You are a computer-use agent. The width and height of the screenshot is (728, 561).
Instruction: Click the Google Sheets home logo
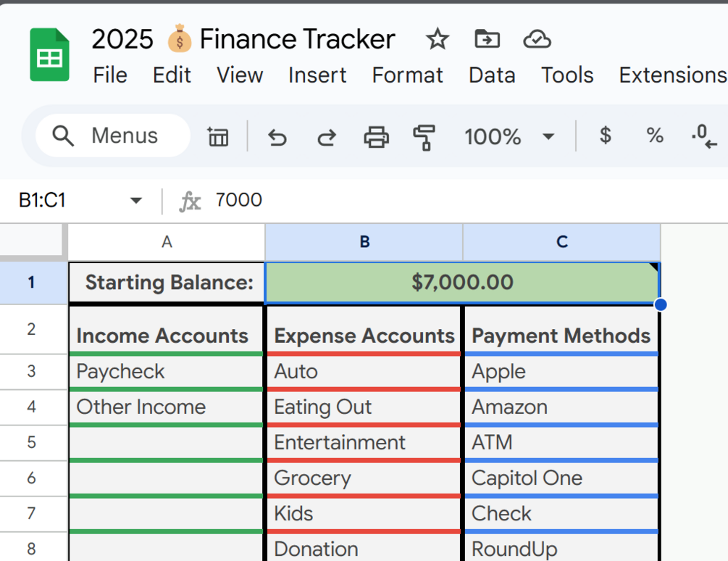tap(49, 55)
